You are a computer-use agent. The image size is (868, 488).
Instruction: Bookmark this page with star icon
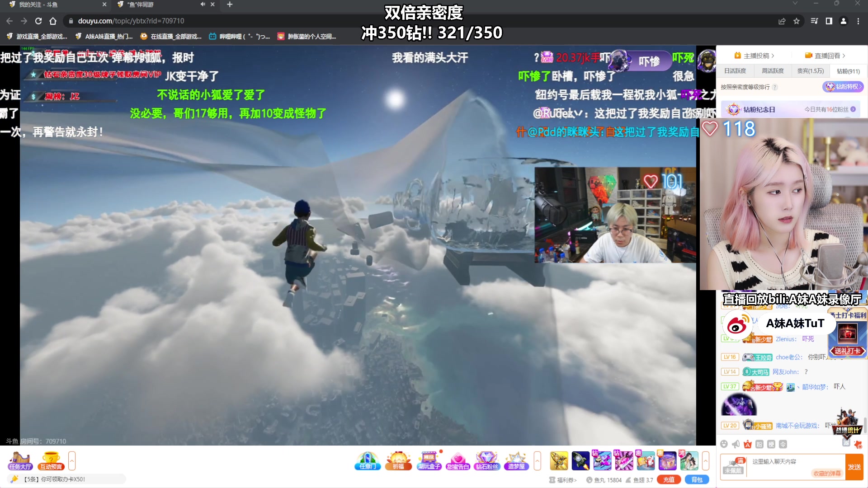coord(797,21)
